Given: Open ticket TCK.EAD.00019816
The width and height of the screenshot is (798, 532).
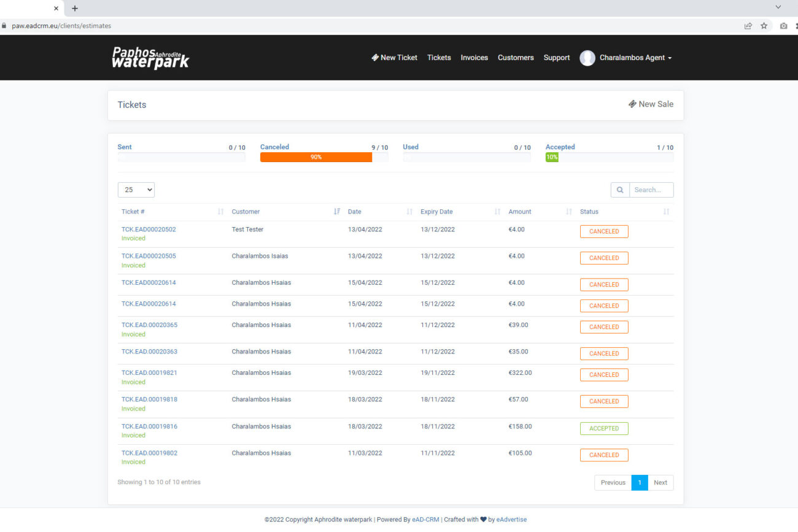Looking at the screenshot, I should point(149,426).
